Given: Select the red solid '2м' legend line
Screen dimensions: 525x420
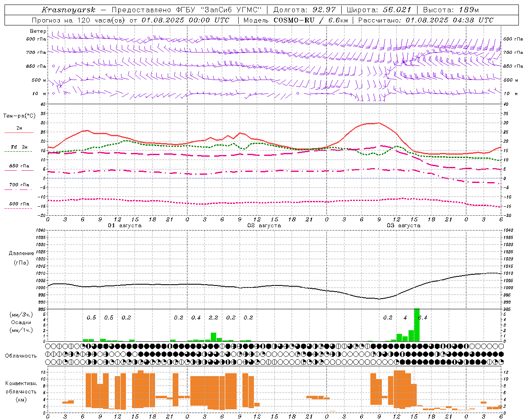Looking at the screenshot, I should (19, 132).
